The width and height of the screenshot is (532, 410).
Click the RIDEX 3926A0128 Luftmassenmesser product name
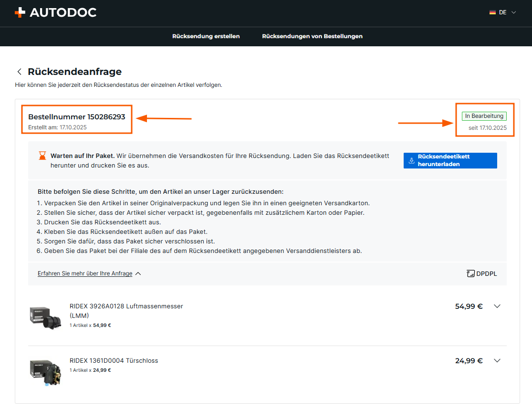(x=126, y=306)
